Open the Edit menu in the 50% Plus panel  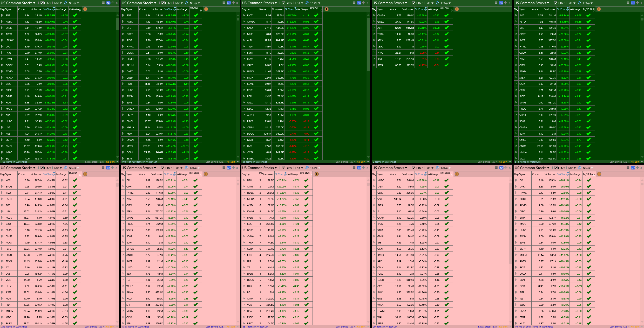coord(428,3)
